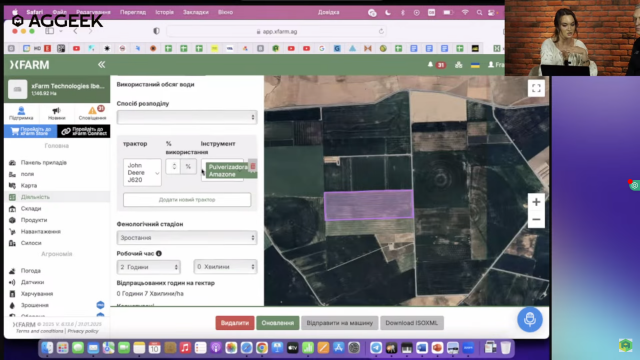Viewport: 640px width, 360px height.
Task: Go back in Safari history
Action: 76,31
